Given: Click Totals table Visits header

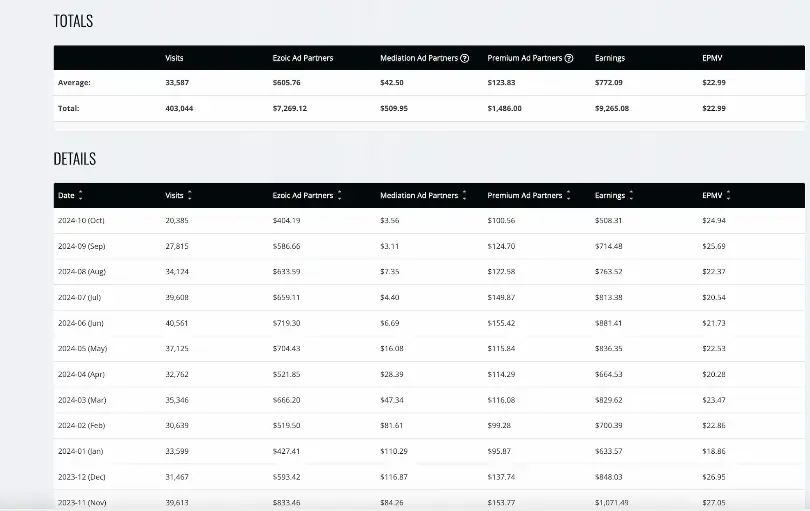Looking at the screenshot, I should (x=174, y=58).
